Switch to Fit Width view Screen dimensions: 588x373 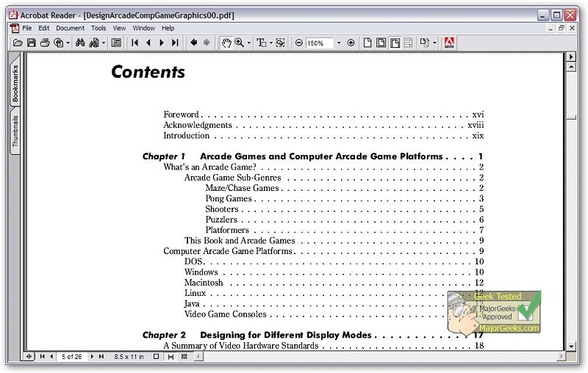pyautogui.click(x=395, y=43)
